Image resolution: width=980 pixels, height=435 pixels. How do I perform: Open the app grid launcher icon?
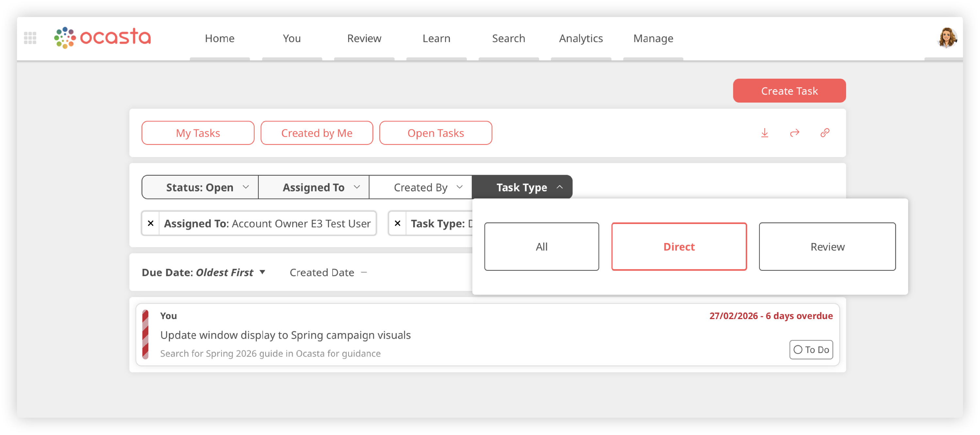[x=30, y=38]
